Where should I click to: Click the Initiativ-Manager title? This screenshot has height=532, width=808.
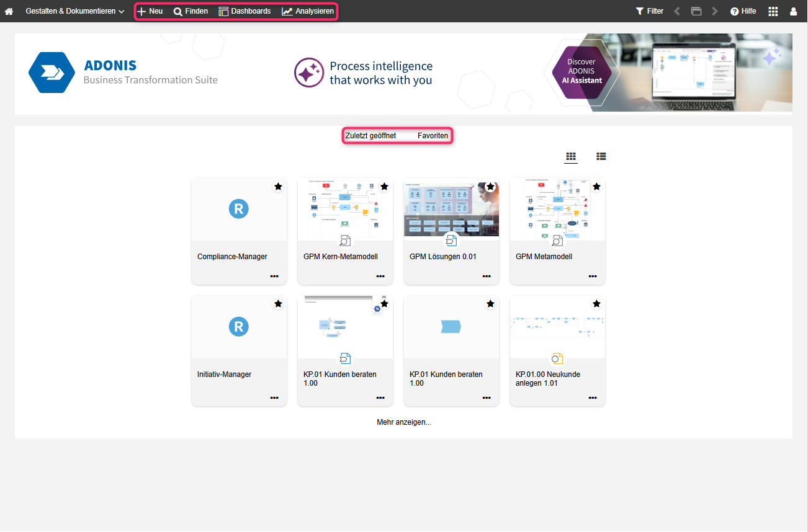click(x=224, y=375)
